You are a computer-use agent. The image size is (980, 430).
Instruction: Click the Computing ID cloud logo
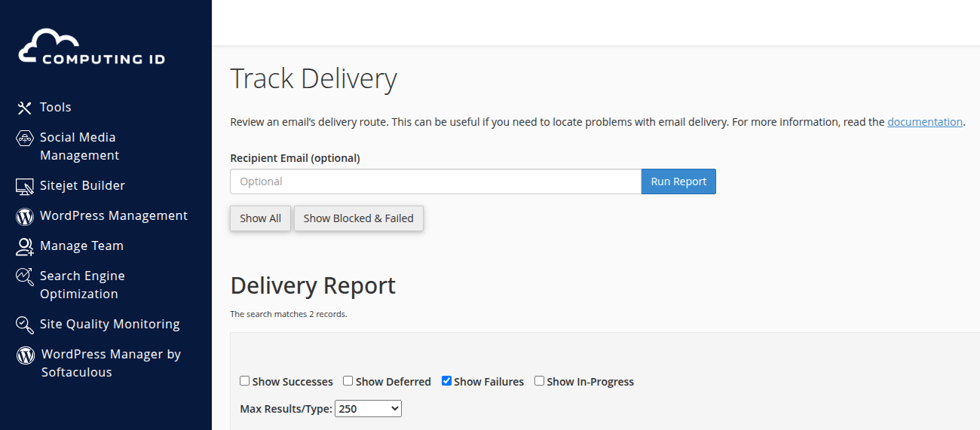[x=92, y=47]
